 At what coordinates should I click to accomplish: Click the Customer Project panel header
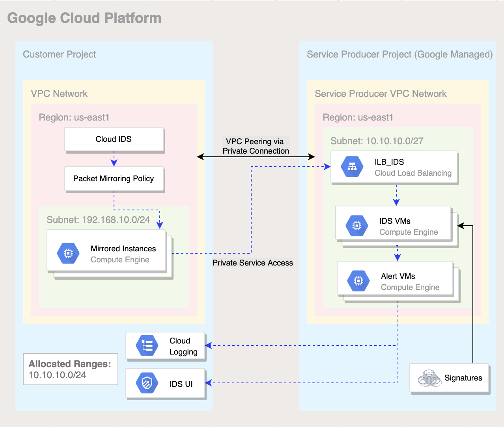coord(59,54)
